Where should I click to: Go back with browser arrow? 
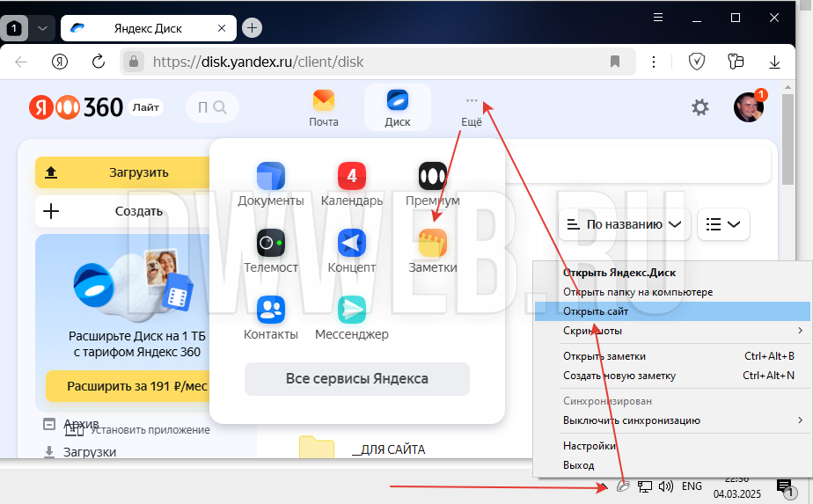21,62
